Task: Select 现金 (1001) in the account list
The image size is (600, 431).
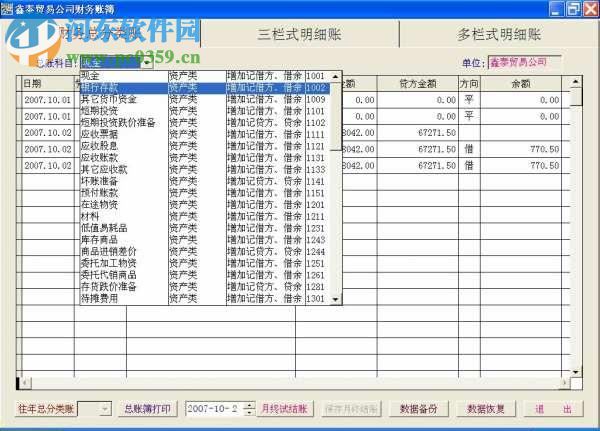Action: (205, 76)
